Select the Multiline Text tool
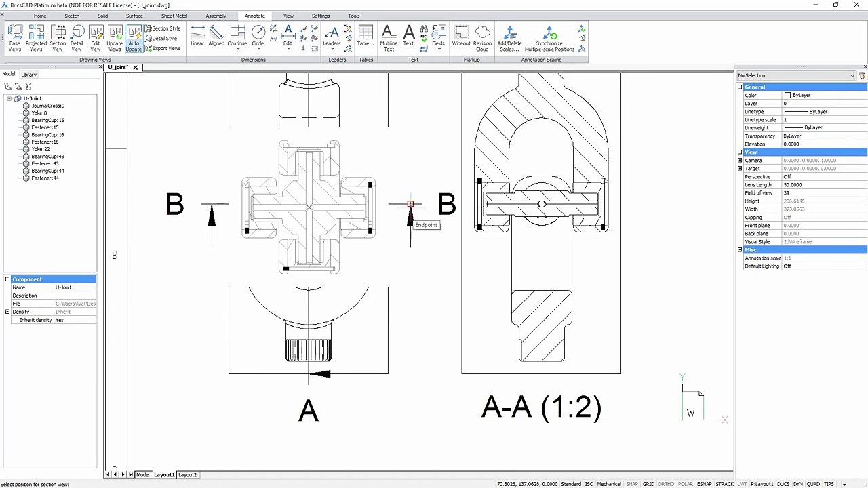 (389, 39)
